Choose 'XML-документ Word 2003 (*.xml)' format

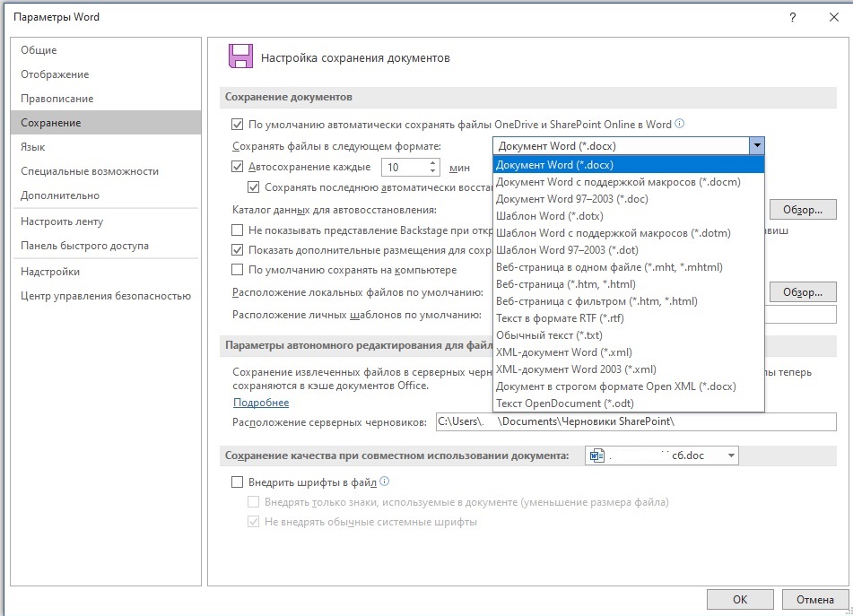629,369
